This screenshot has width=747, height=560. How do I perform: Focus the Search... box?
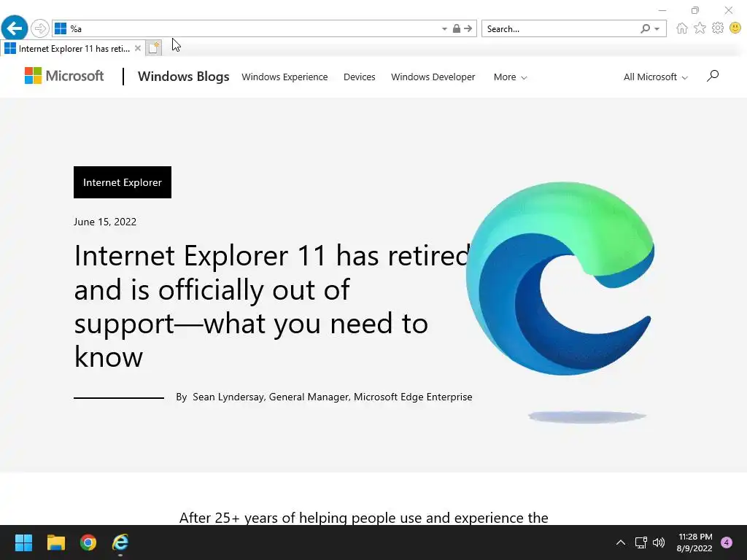561,28
